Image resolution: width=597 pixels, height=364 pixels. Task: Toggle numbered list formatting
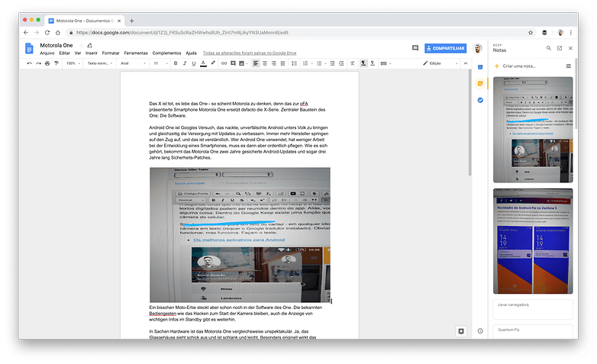[305, 63]
